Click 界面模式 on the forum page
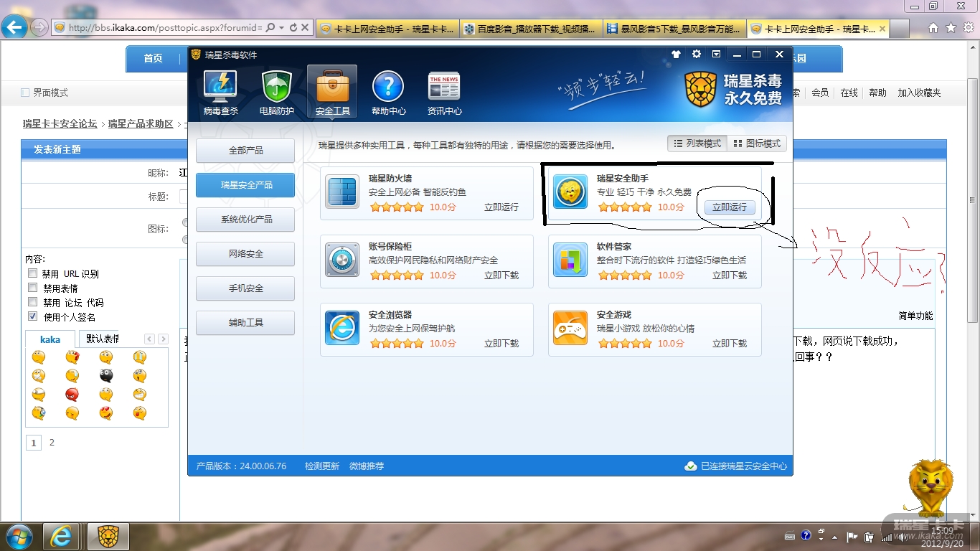The image size is (980, 551). pyautogui.click(x=44, y=93)
